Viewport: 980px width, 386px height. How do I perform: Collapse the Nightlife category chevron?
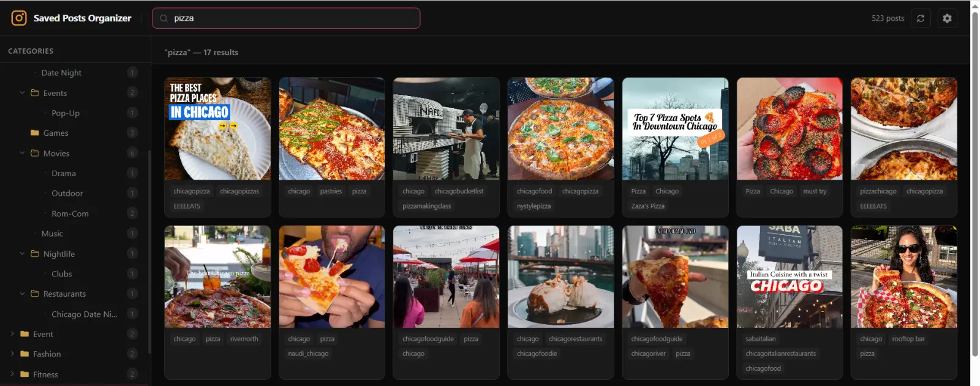[22, 254]
